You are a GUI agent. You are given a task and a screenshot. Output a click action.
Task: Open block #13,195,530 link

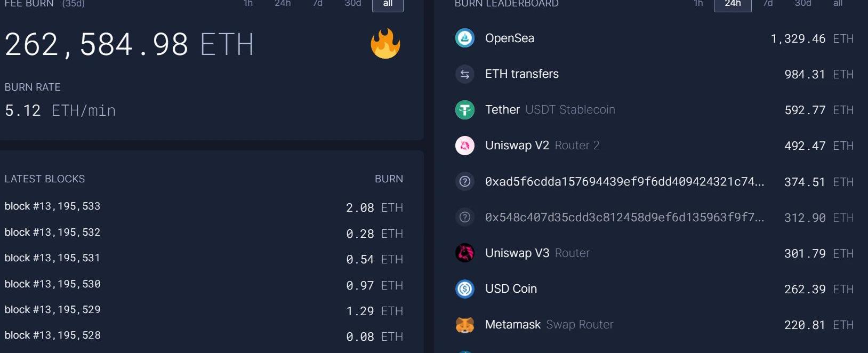coord(52,284)
